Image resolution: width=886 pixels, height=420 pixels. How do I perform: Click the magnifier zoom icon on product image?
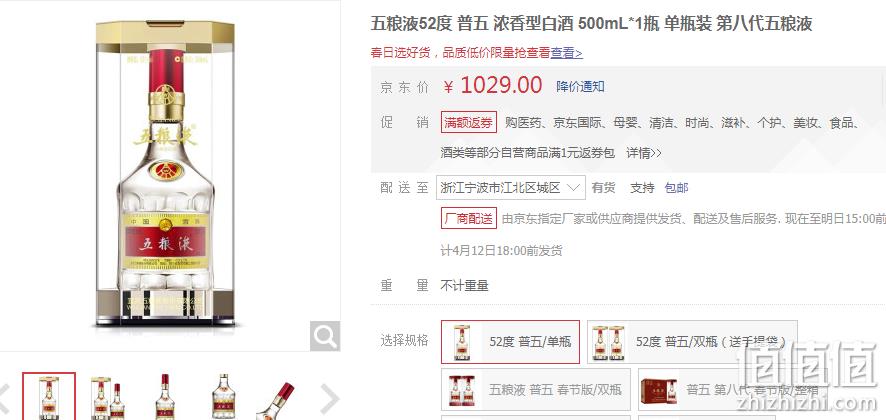pyautogui.click(x=325, y=336)
